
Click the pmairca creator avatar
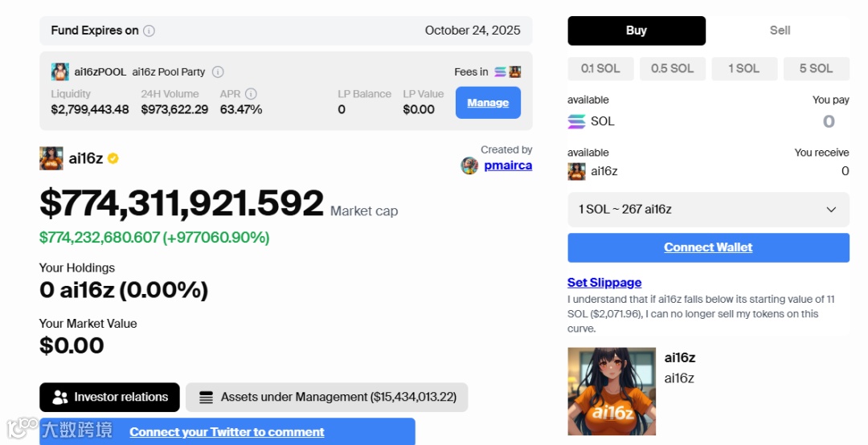[x=469, y=165]
